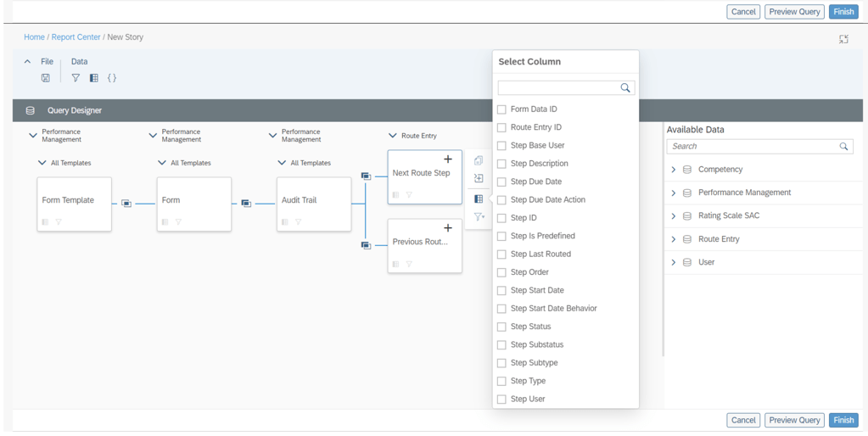The height and width of the screenshot is (436, 868).
Task: Click the full screen icon at top right
Action: pos(843,39)
